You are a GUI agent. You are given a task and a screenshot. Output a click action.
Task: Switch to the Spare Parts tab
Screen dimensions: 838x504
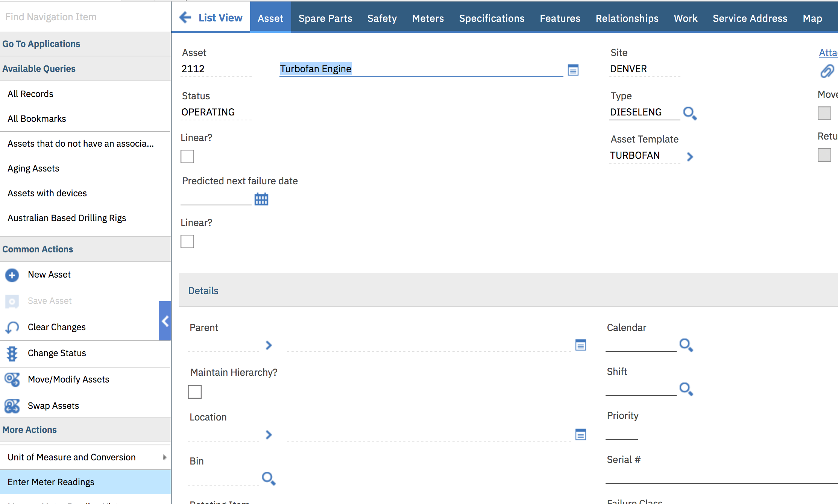[325, 18]
